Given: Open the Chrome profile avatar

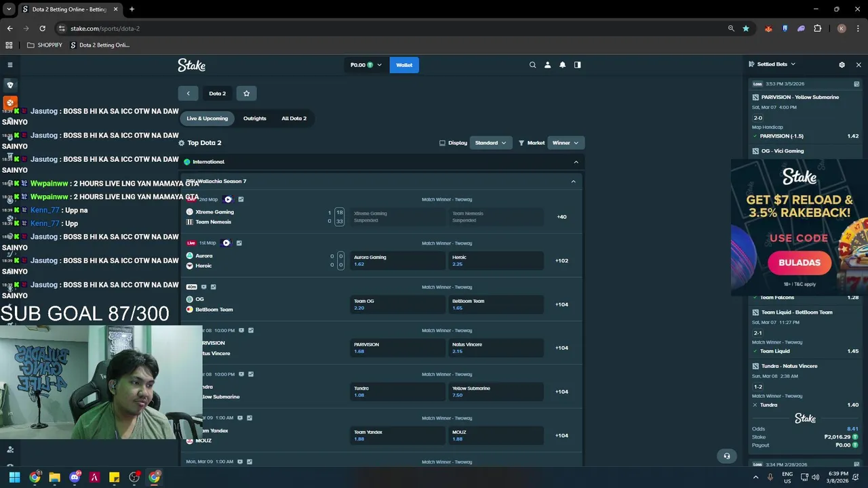Looking at the screenshot, I should click(x=842, y=28).
